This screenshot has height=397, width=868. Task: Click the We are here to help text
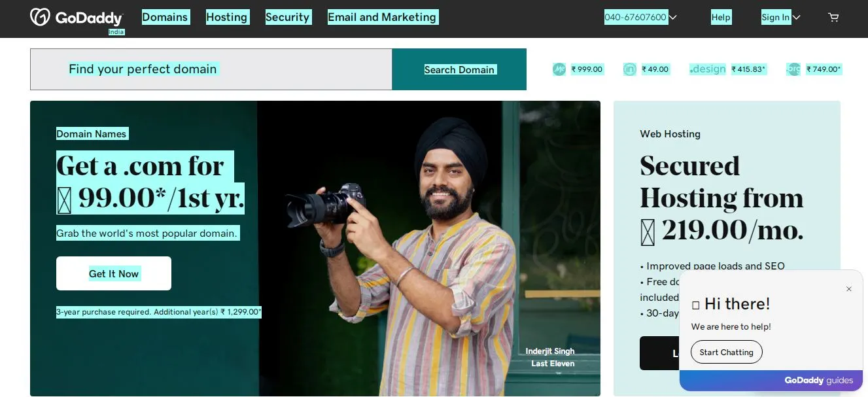tap(731, 326)
